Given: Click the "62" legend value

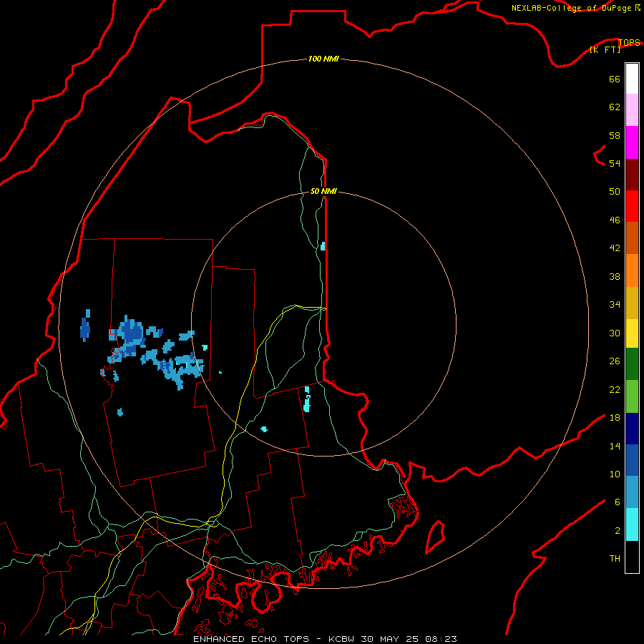Looking at the screenshot, I should click(x=615, y=107).
